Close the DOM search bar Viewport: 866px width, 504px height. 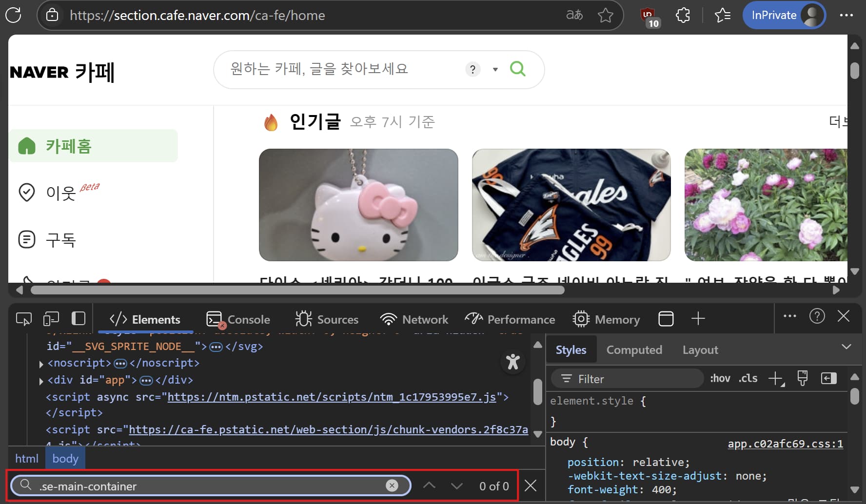(531, 485)
